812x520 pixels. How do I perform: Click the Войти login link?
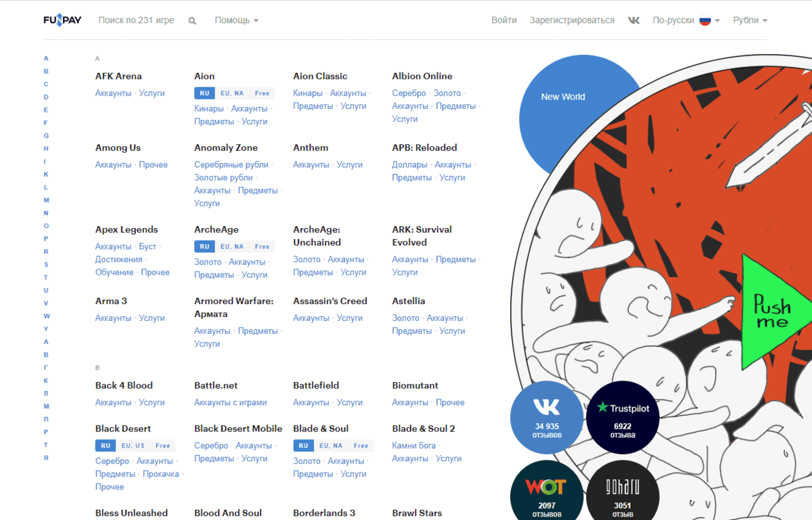(x=504, y=20)
